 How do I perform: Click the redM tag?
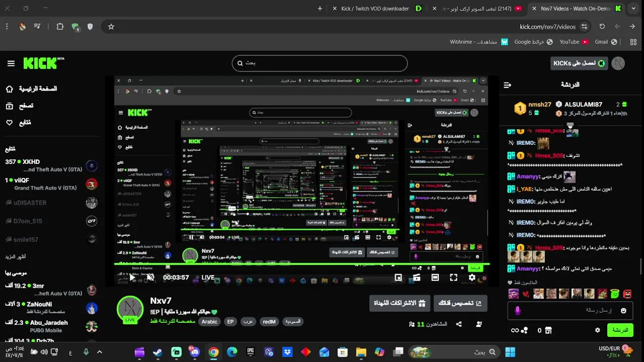tap(269, 322)
